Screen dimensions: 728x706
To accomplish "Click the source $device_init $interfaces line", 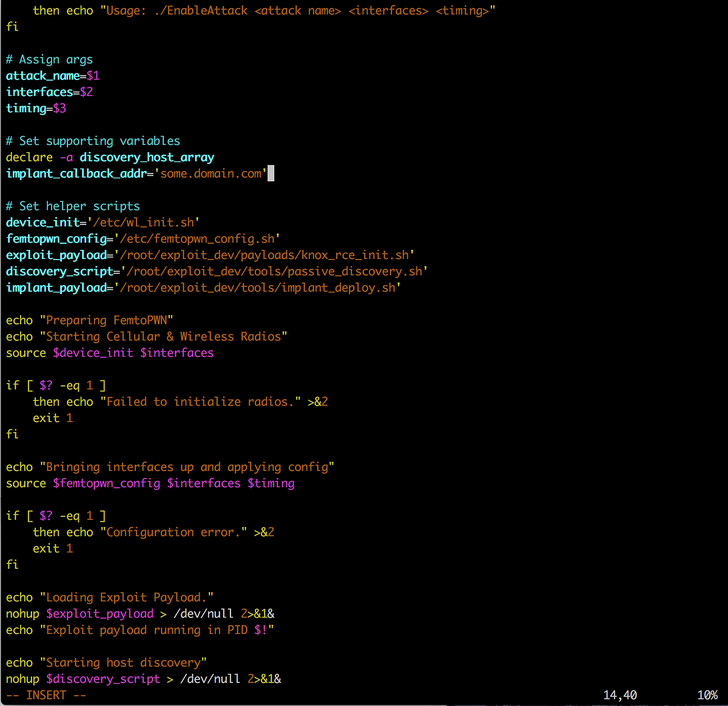I will coord(110,353).
